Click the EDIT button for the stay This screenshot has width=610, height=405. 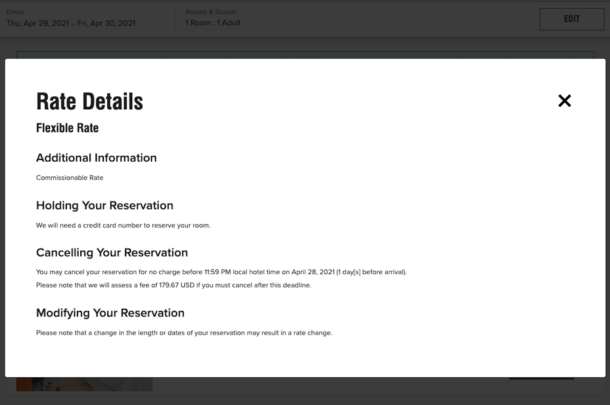(571, 19)
